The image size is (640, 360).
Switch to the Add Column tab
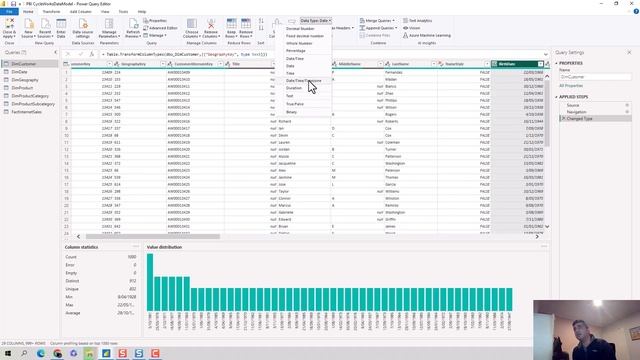(80, 12)
